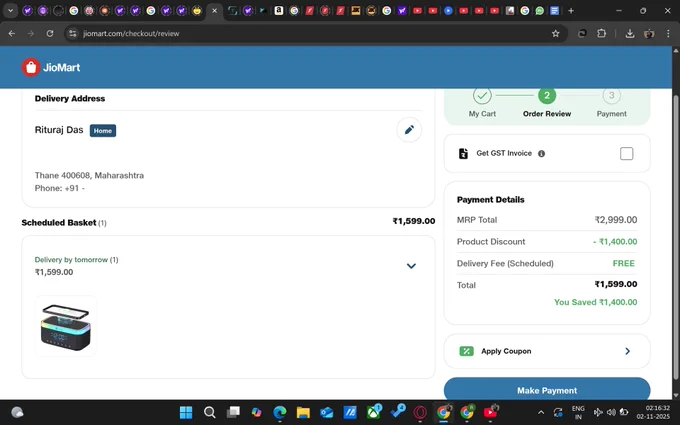This screenshot has height=425, width=680.
Task: Open a new browser tab
Action: (571, 10)
